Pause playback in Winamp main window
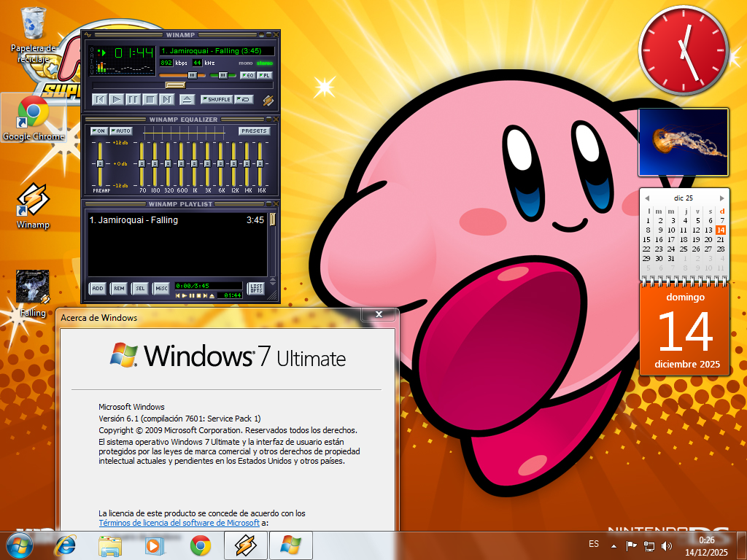 [133, 99]
